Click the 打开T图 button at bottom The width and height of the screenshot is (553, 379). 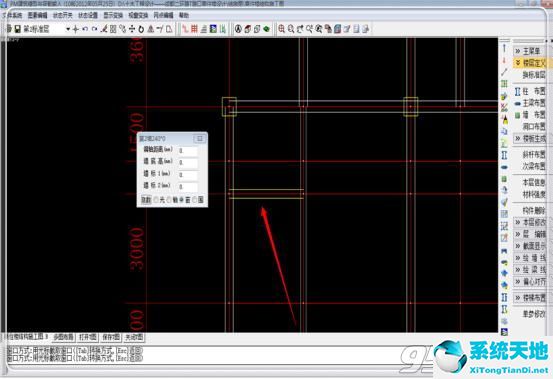pos(88,337)
